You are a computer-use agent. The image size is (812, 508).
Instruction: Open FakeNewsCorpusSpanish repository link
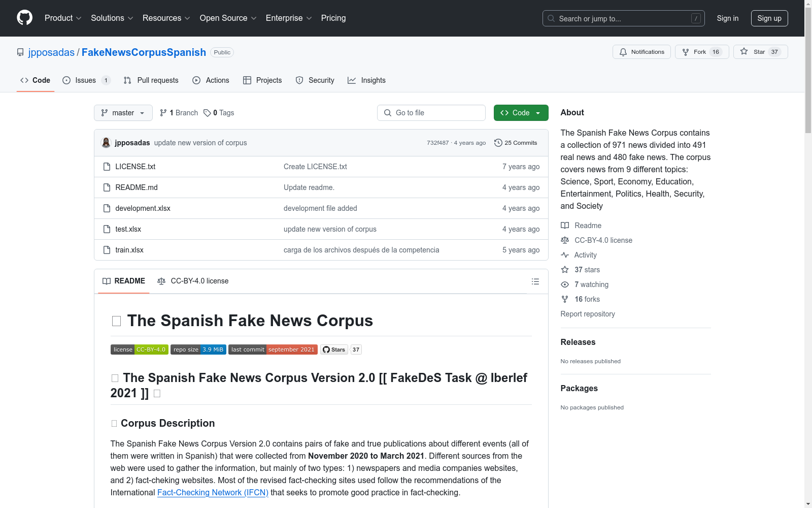click(144, 52)
